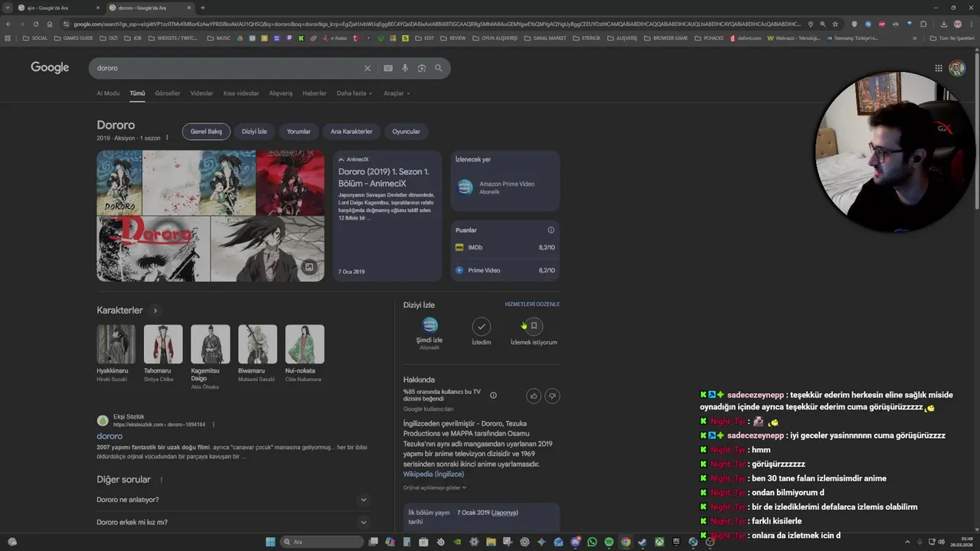The image size is (980, 551).
Task: Click the info icon next to Puanlar
Action: 550,230
